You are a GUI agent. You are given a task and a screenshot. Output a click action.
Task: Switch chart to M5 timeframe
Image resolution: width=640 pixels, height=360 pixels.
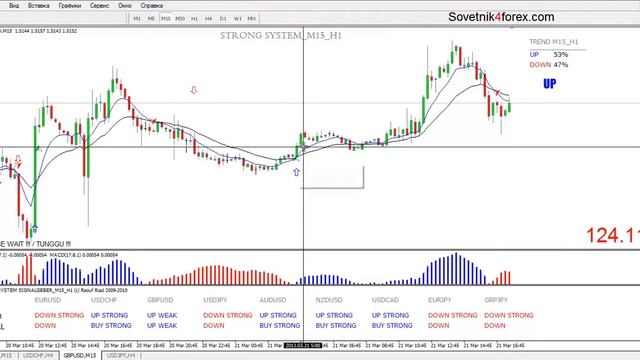tap(151, 18)
